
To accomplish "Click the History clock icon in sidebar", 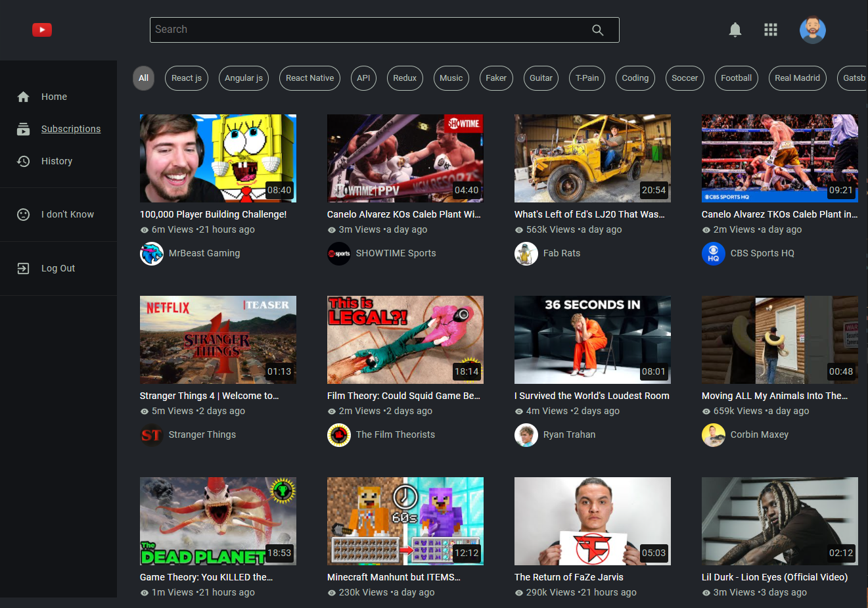I will [24, 161].
